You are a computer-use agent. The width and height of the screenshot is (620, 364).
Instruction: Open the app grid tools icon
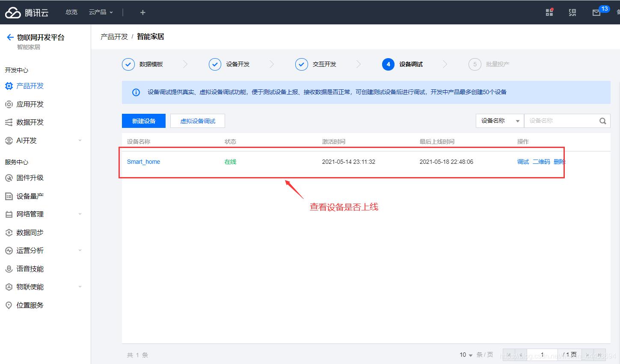point(549,12)
